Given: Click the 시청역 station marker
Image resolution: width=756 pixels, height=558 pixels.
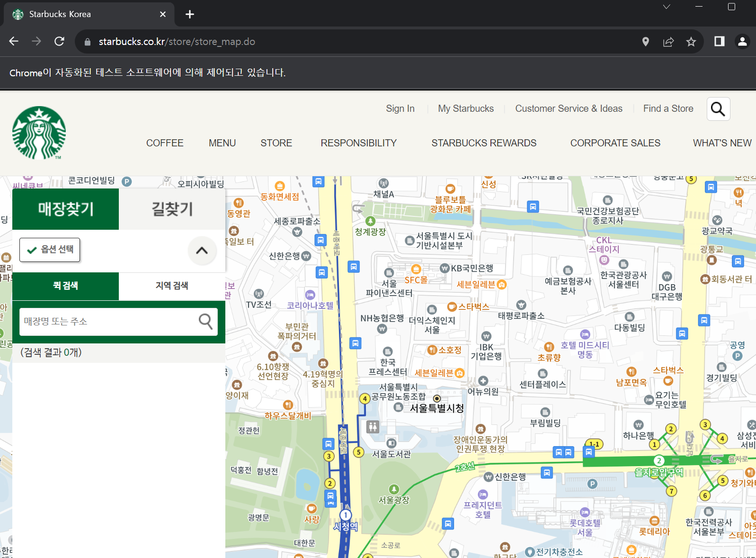Looking at the screenshot, I should 346,515.
